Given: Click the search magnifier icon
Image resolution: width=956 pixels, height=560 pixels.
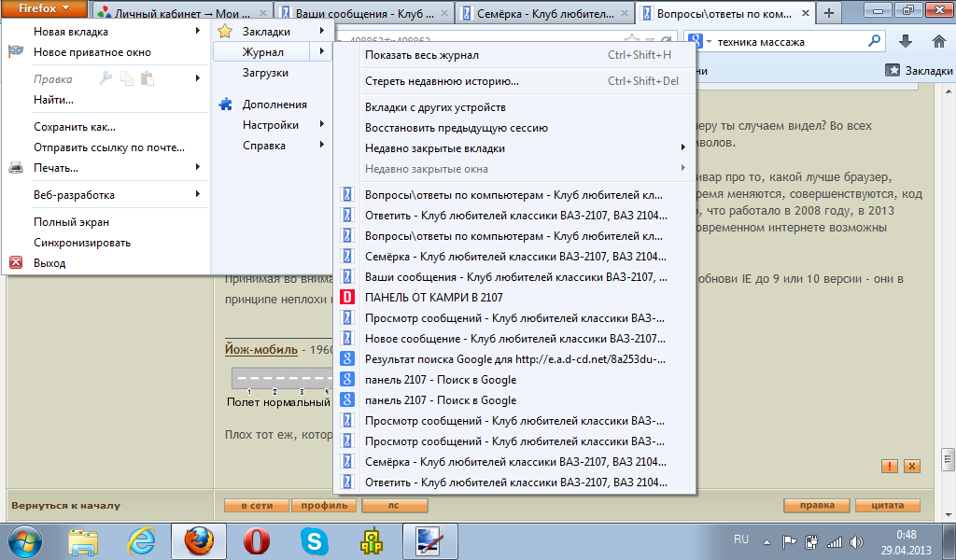Looking at the screenshot, I should (x=874, y=41).
